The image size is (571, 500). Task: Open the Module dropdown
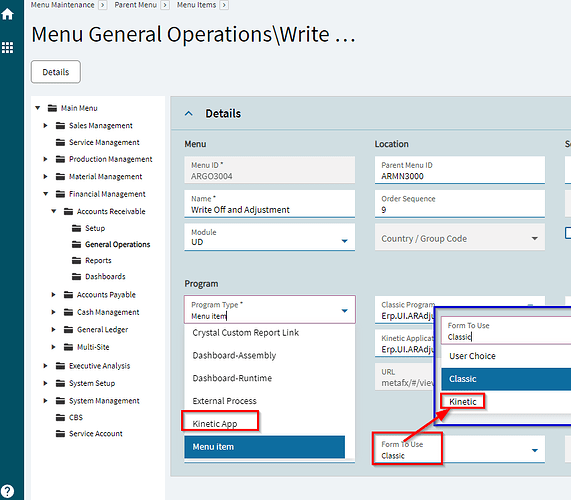[344, 241]
